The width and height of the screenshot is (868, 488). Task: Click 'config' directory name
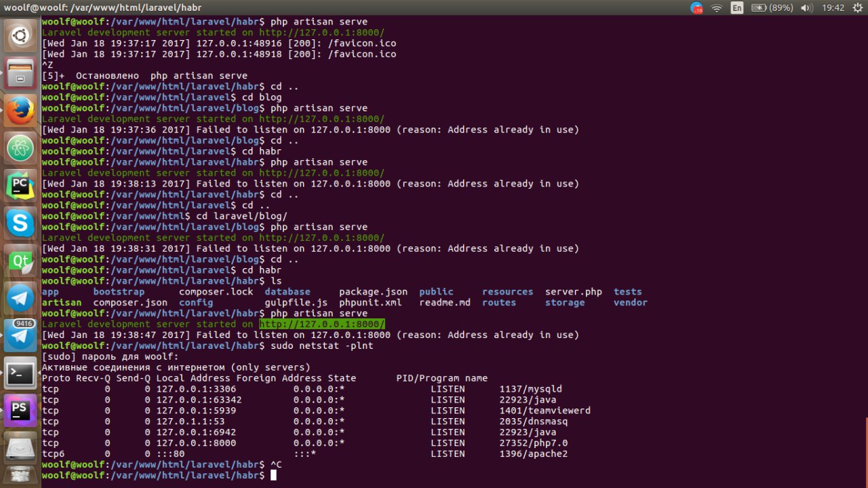click(196, 302)
